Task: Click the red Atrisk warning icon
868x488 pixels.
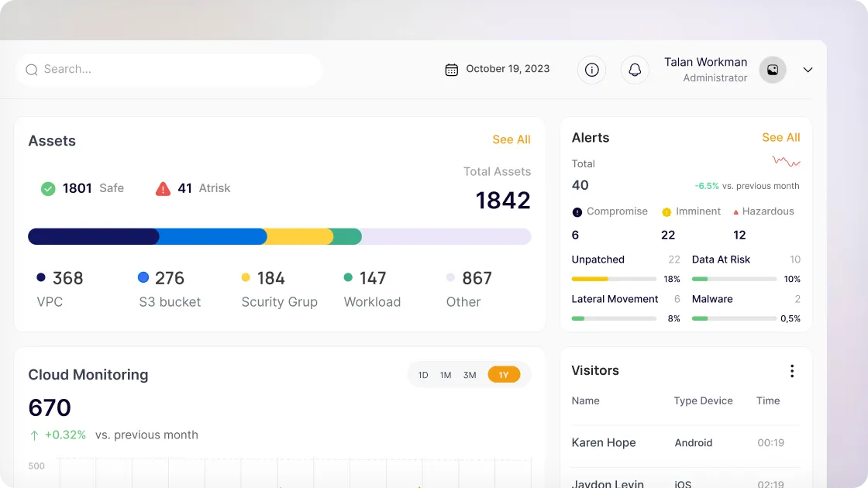Action: click(x=163, y=188)
